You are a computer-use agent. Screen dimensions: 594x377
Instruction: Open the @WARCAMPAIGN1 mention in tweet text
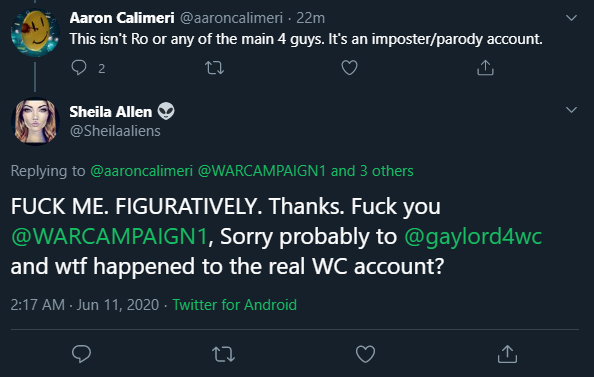[x=109, y=236]
